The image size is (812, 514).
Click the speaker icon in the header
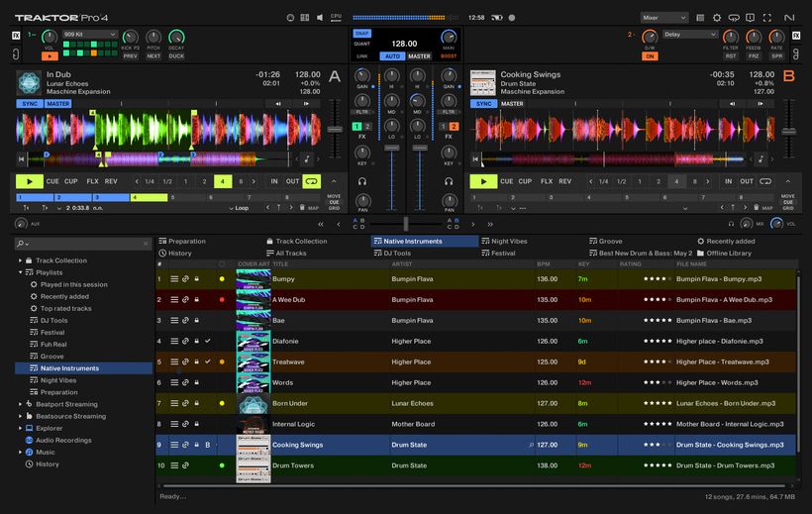320,18
